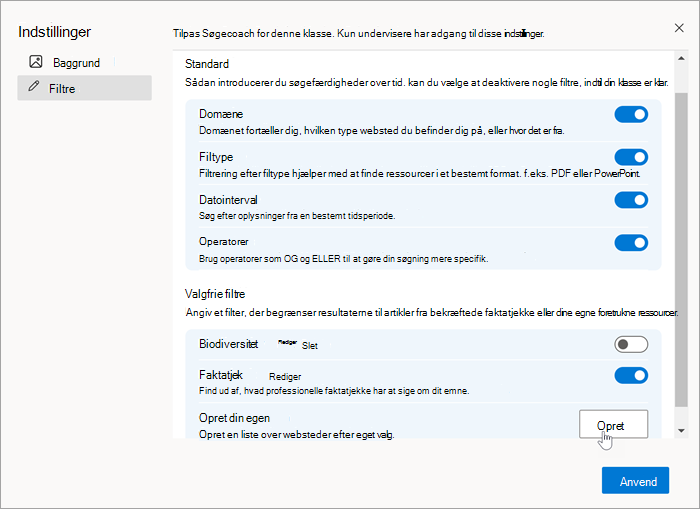The image size is (700, 509).
Task: Click the Biodiversitet filter name
Action: pyautogui.click(x=229, y=344)
